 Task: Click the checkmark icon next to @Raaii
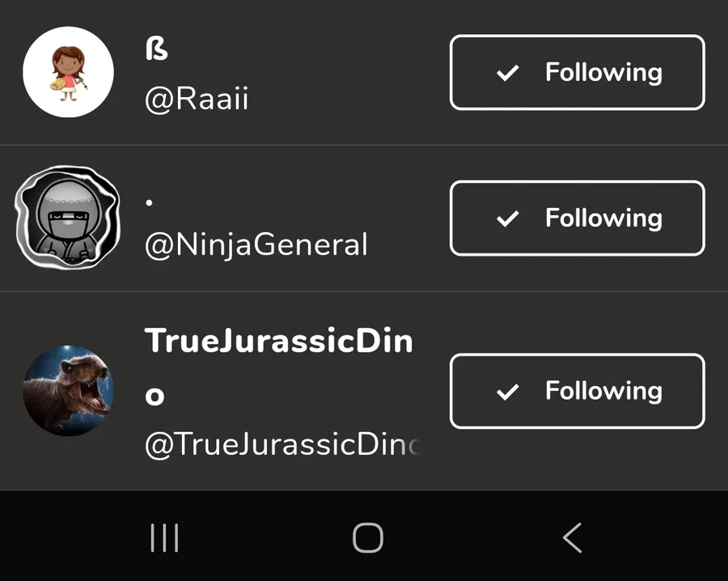point(507,73)
